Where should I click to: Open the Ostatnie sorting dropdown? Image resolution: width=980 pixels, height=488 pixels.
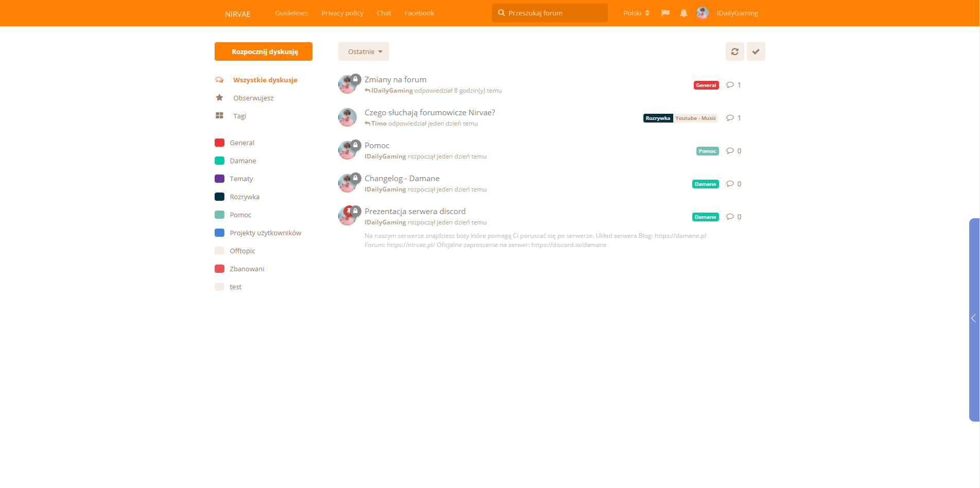(x=363, y=51)
